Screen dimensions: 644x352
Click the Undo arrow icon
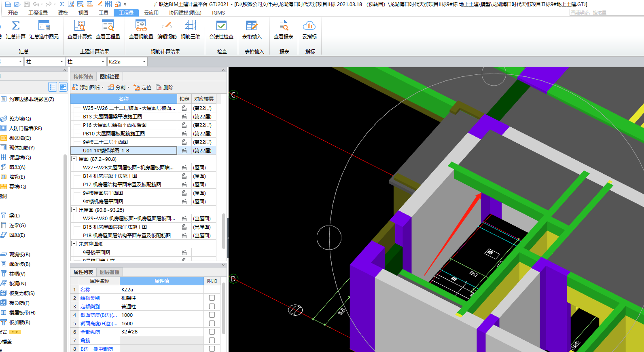click(x=36, y=4)
